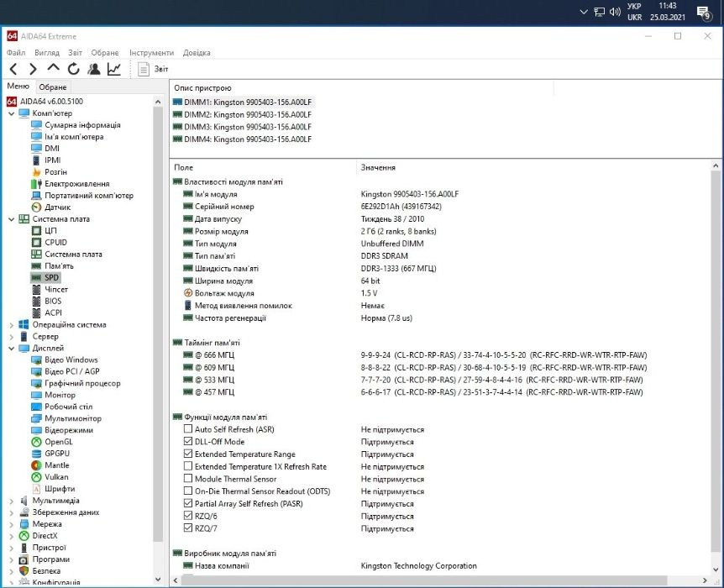Open the Звіт menu in the menu bar
The width and height of the screenshot is (724, 588).
point(76,53)
